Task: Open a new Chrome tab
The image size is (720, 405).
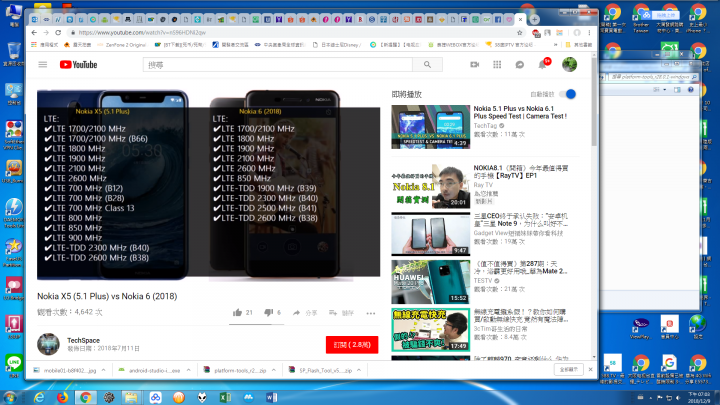Action: pos(534,19)
